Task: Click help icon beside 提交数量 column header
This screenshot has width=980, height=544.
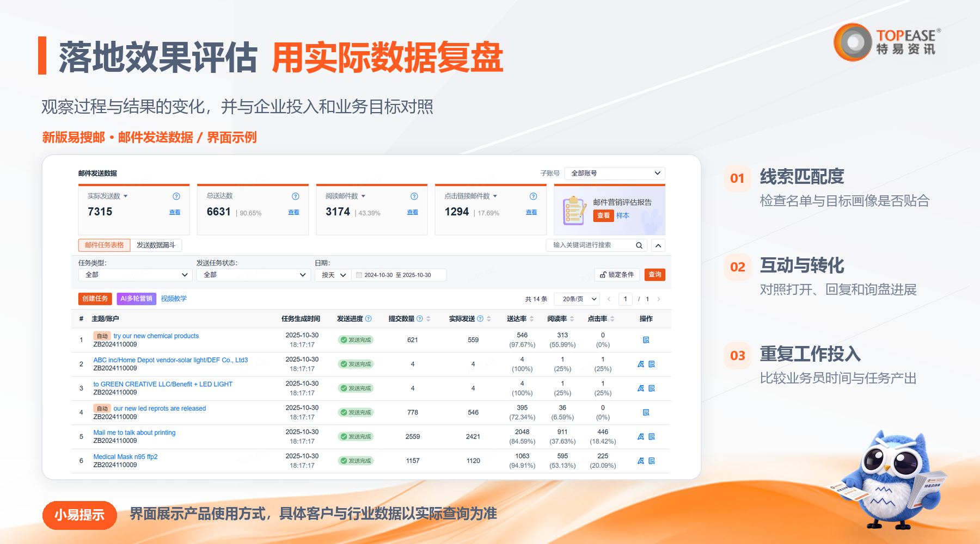Action: pos(420,319)
